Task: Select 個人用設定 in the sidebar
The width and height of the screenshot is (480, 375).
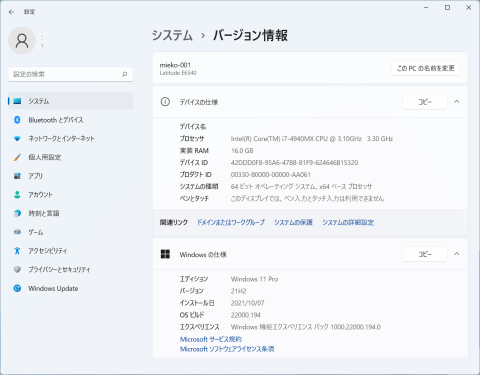Action: point(70,157)
